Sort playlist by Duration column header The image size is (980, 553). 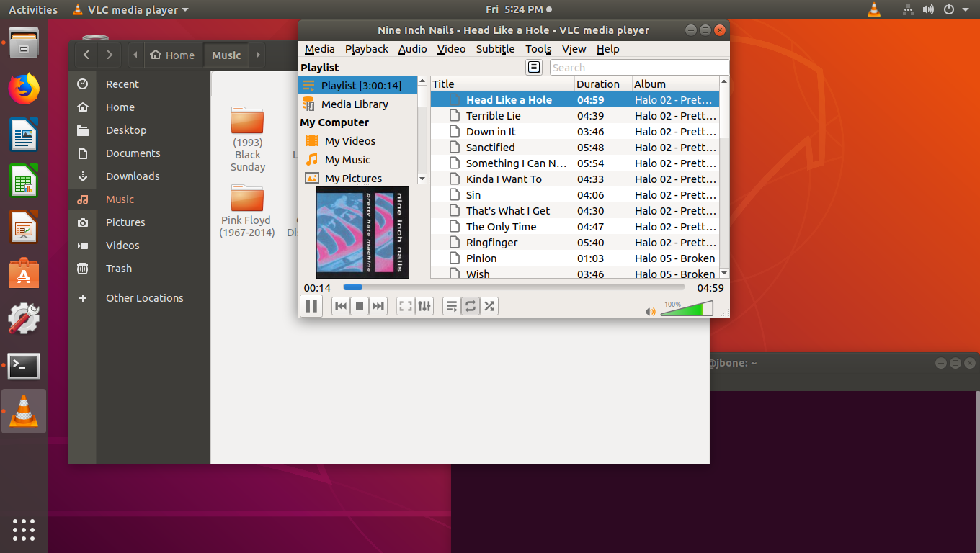[603, 84]
